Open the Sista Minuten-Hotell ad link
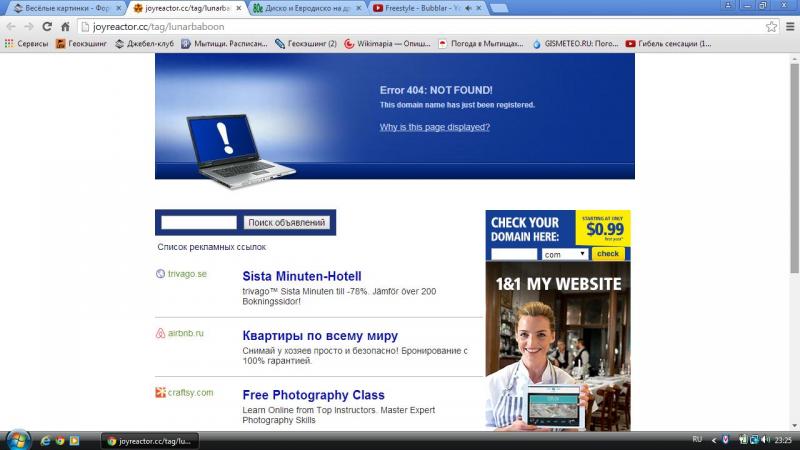 pyautogui.click(x=302, y=276)
